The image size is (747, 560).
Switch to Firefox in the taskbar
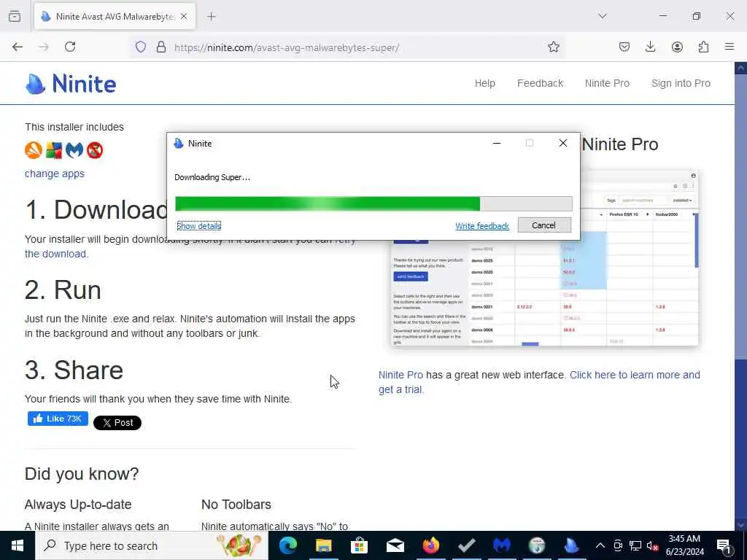[x=430, y=545]
